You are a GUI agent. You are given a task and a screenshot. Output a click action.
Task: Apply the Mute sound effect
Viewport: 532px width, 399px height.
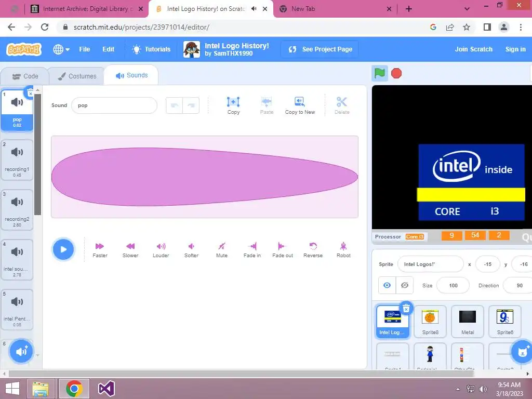click(x=222, y=250)
